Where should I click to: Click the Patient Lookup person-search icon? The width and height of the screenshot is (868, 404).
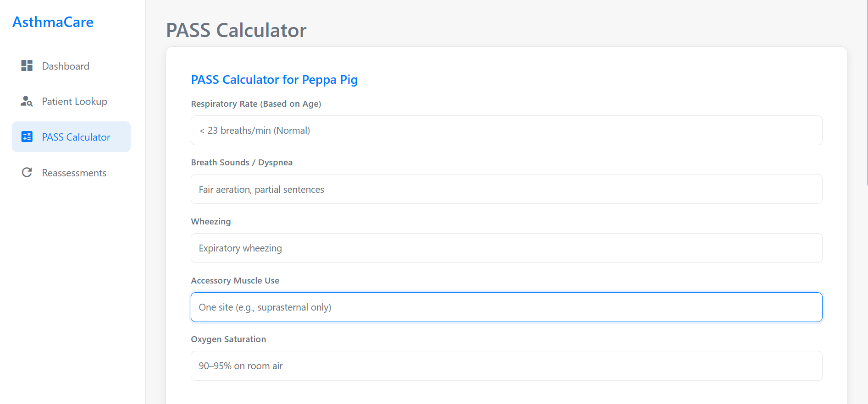[27, 101]
